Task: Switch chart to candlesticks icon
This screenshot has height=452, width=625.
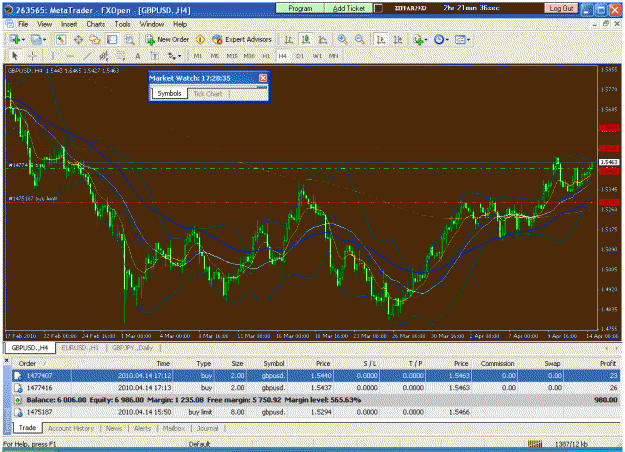Action: tap(306, 39)
